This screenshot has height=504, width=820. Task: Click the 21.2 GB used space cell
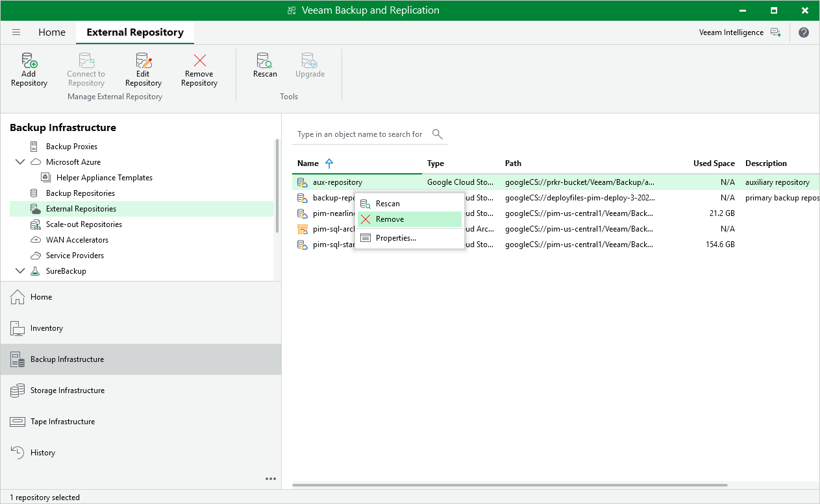721,213
